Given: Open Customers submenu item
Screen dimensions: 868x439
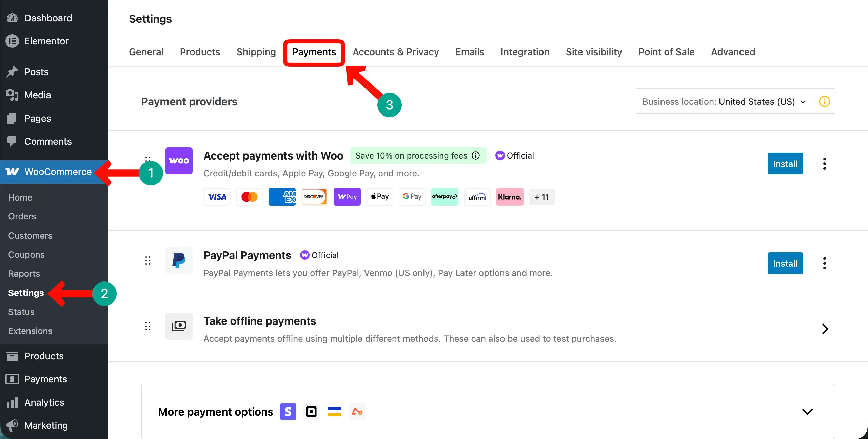Looking at the screenshot, I should pos(30,236).
